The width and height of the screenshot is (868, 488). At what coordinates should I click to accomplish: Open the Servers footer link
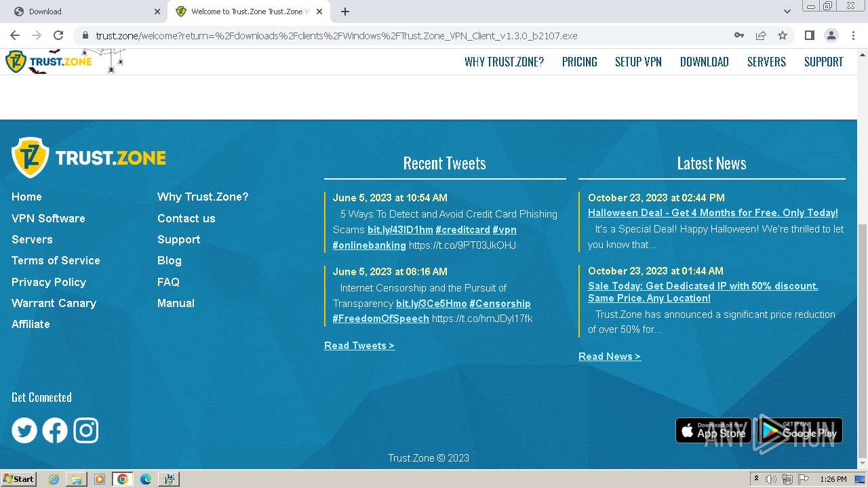pos(32,239)
